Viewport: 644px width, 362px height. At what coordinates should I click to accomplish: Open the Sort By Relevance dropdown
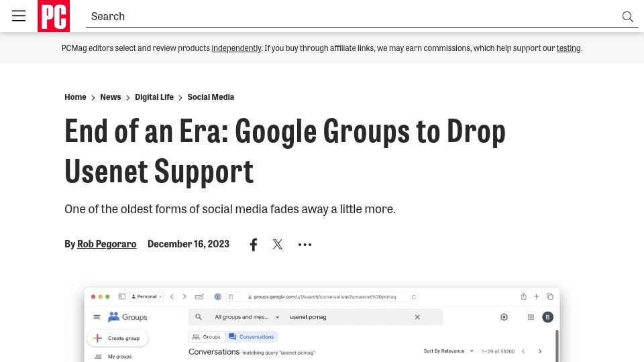(x=449, y=351)
